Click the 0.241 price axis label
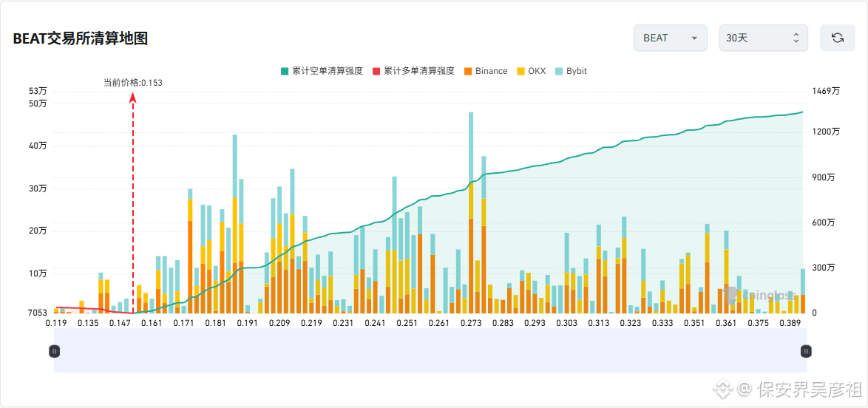The height and width of the screenshot is (408, 868). point(376,323)
